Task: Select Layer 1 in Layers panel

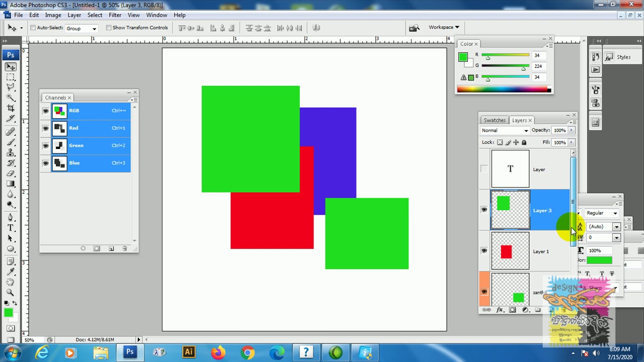Action: [x=530, y=251]
